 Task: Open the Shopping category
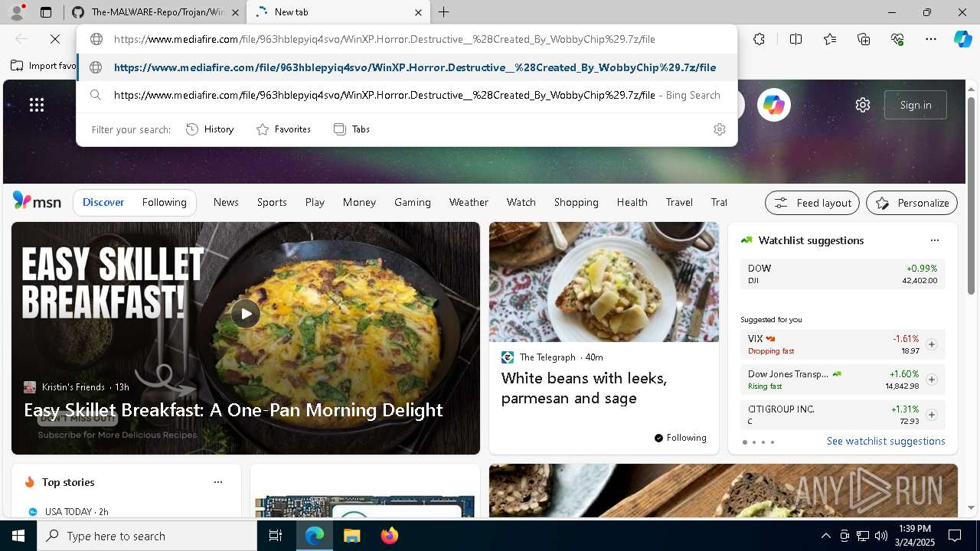[x=577, y=202]
